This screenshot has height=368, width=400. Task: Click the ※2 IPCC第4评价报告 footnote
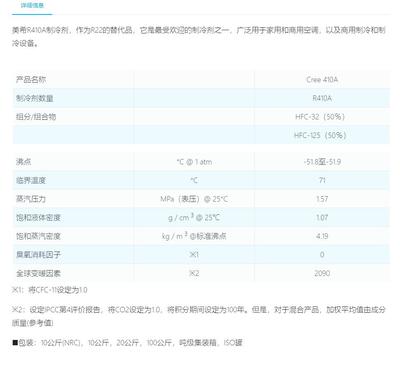(199, 316)
